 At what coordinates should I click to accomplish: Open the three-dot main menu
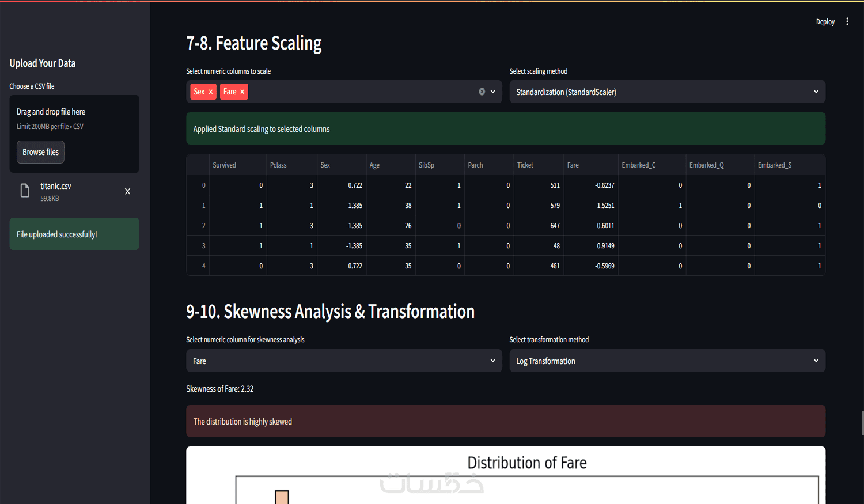pyautogui.click(x=847, y=22)
